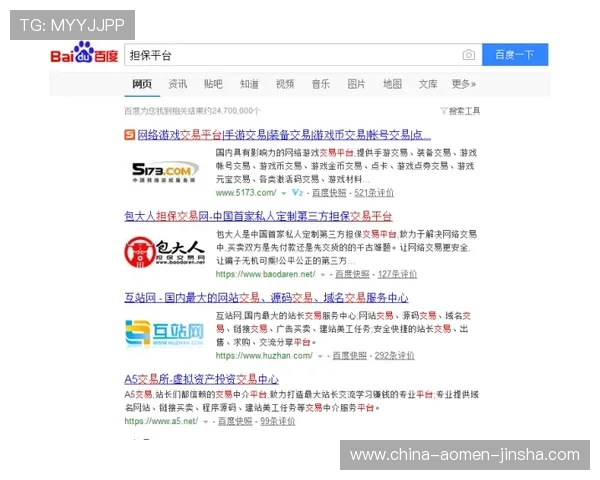Screen dimensions: 600x480
Task: View 99条评价 reviews
Action: point(277,421)
